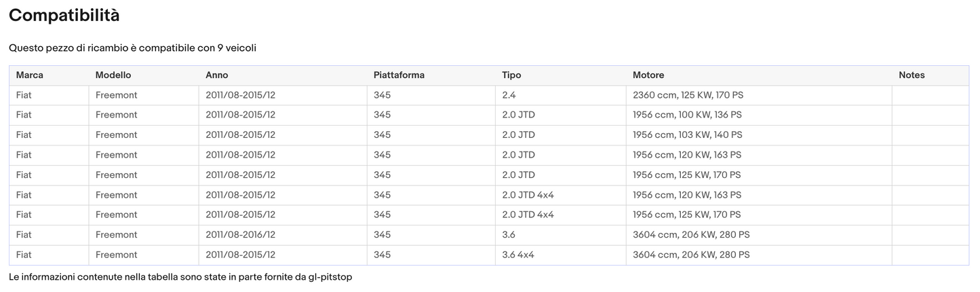Click the 2360 ccm, 125 KW engine cell

click(688, 95)
